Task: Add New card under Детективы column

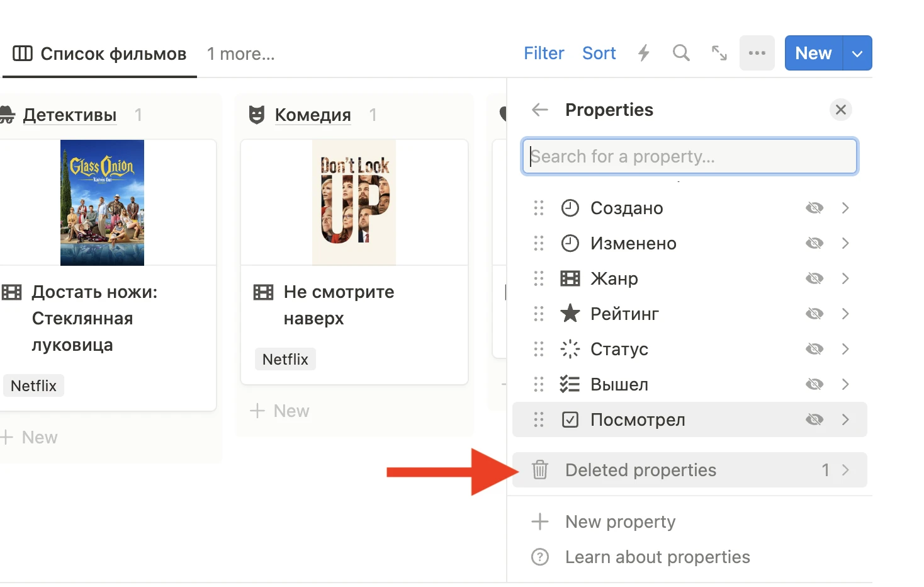Action: click(x=29, y=437)
